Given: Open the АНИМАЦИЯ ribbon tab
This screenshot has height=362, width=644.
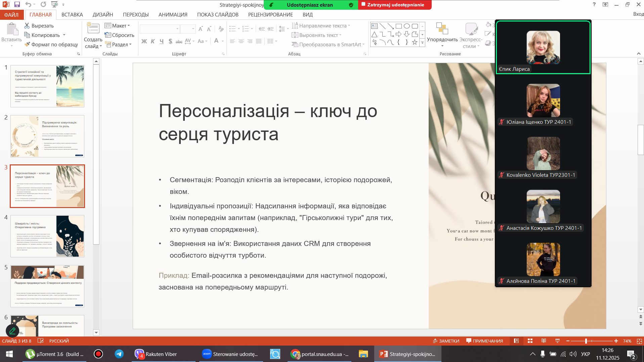Looking at the screenshot, I should tap(173, 15).
